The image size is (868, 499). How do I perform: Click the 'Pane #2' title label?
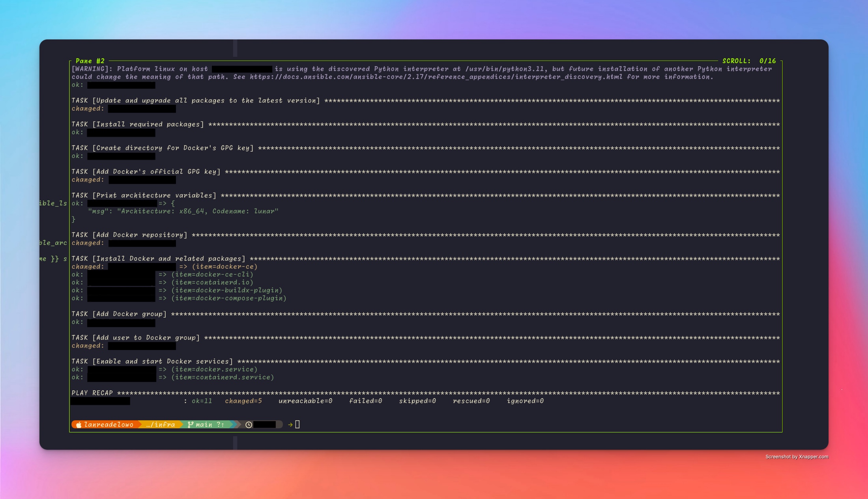pyautogui.click(x=90, y=61)
